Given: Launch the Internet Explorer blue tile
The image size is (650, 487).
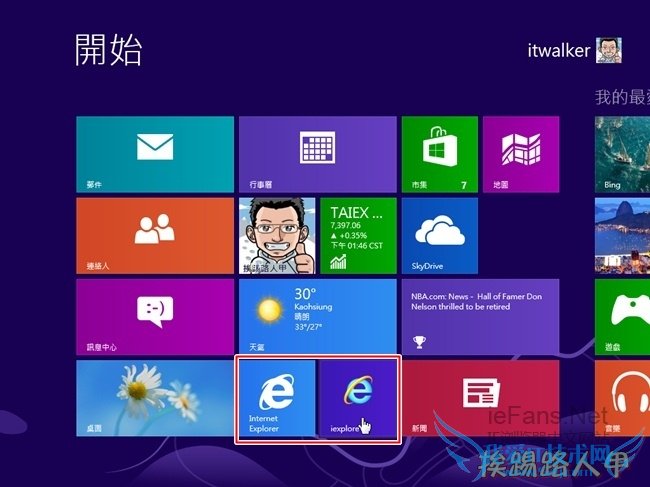Looking at the screenshot, I should [277, 398].
